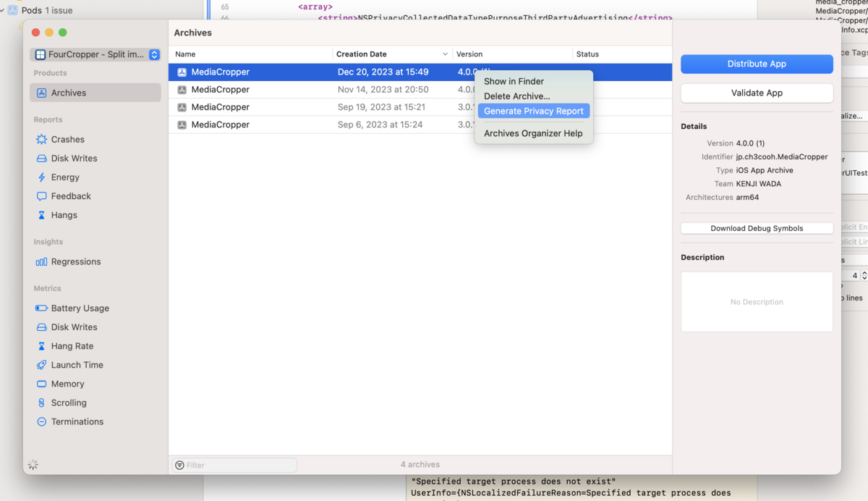Toggle Creation Date column sort chevron
This screenshot has height=501, width=868.
445,54
